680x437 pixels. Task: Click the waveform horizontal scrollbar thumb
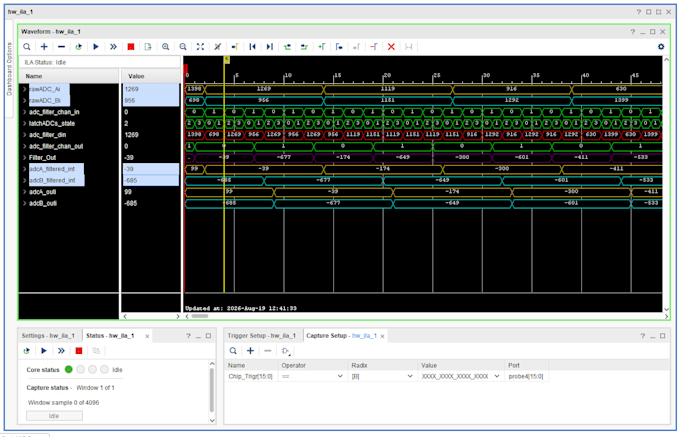[200, 316]
